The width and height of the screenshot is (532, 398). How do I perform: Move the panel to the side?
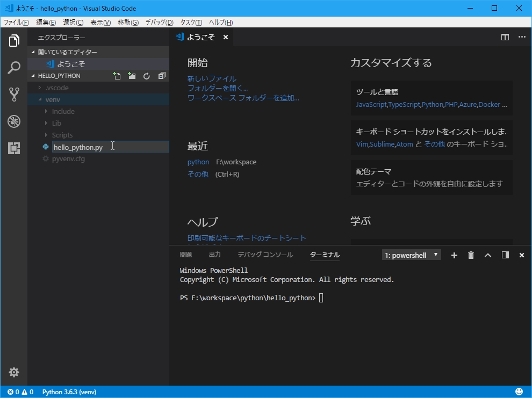tap(505, 255)
